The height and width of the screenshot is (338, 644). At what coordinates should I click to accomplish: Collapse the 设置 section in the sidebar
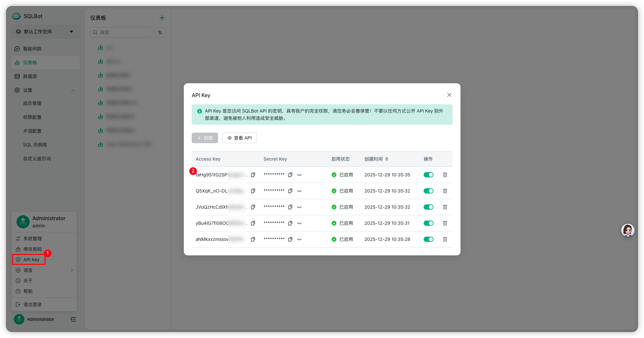[73, 91]
